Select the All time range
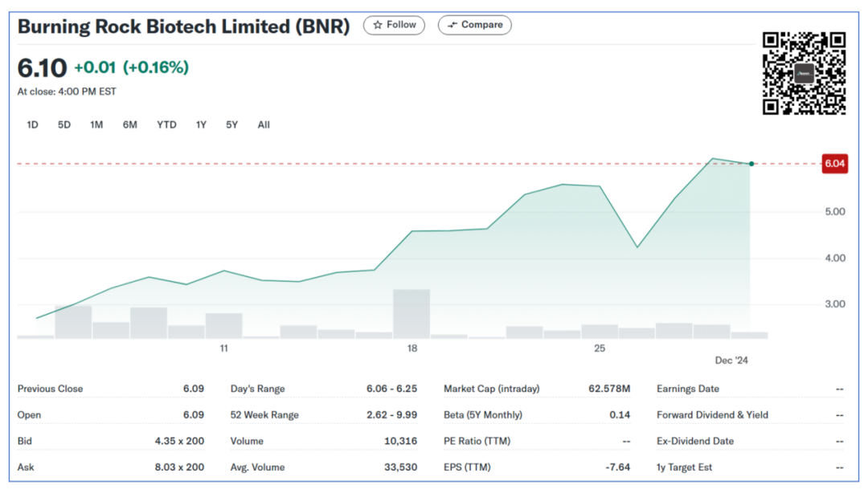This screenshot has width=868, height=489. point(264,124)
